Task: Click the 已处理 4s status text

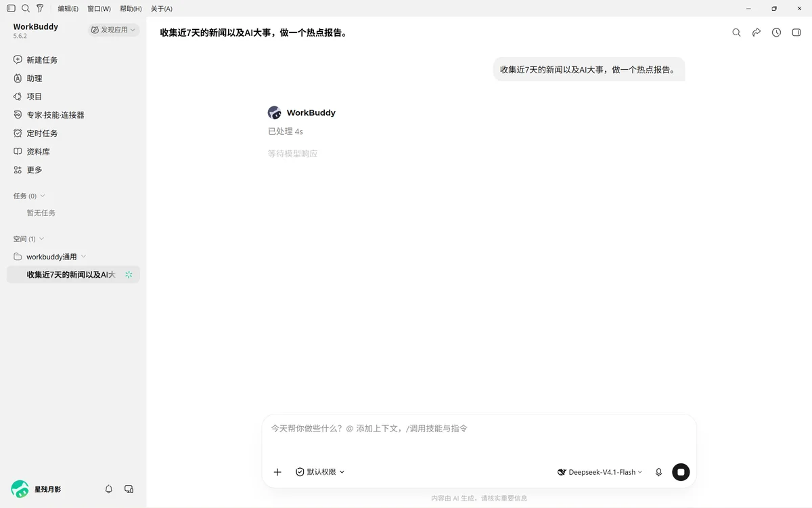Action: coord(286,131)
